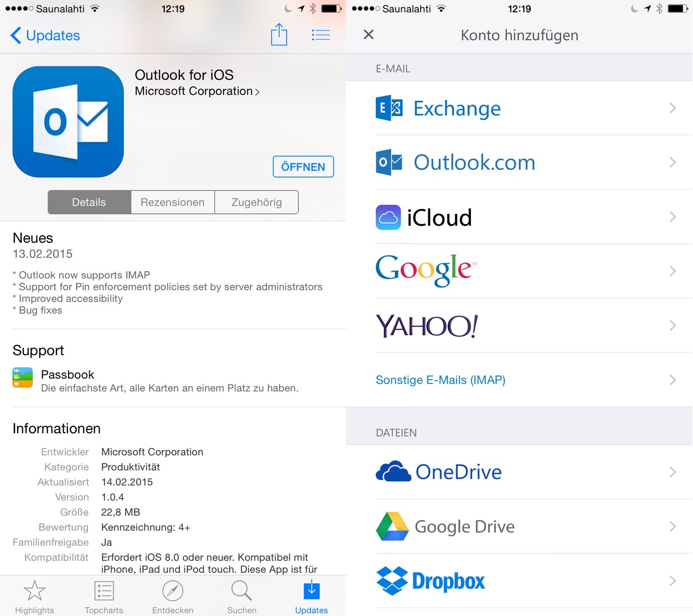Tap the Kategorie Produktivität value

[131, 467]
